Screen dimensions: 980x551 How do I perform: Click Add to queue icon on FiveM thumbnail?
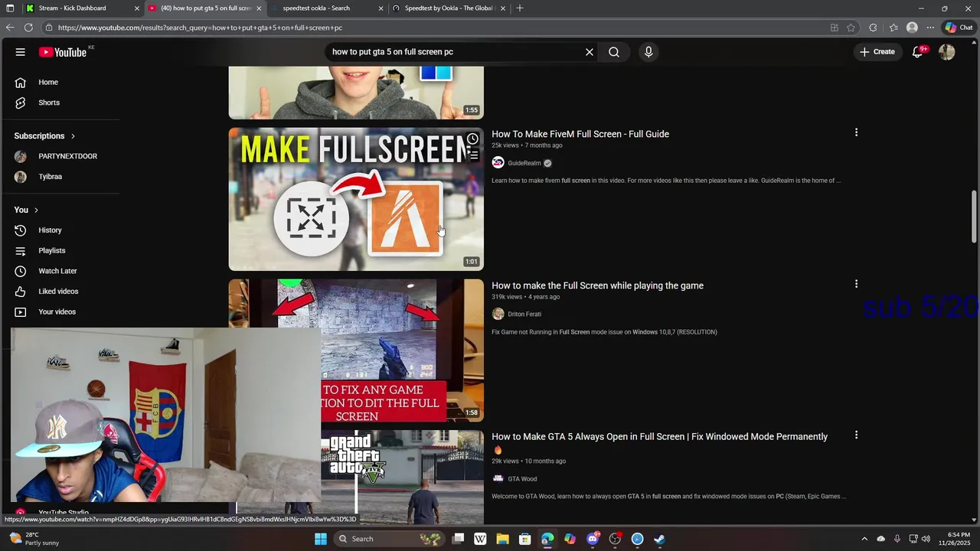pos(472,155)
